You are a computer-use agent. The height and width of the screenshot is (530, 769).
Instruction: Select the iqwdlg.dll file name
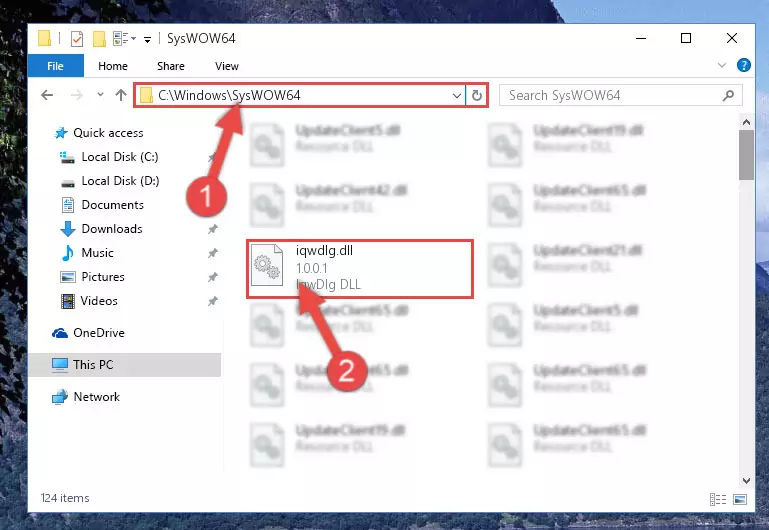[x=324, y=251]
